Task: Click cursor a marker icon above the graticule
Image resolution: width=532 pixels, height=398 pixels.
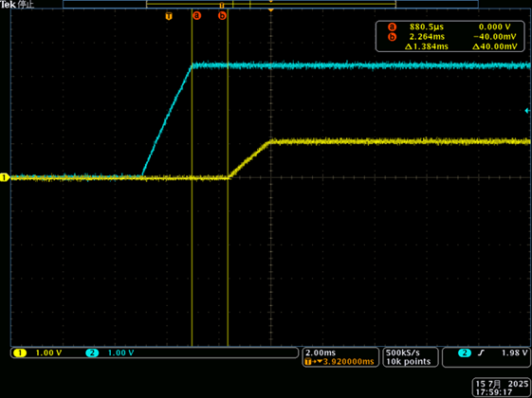Action: (197, 15)
